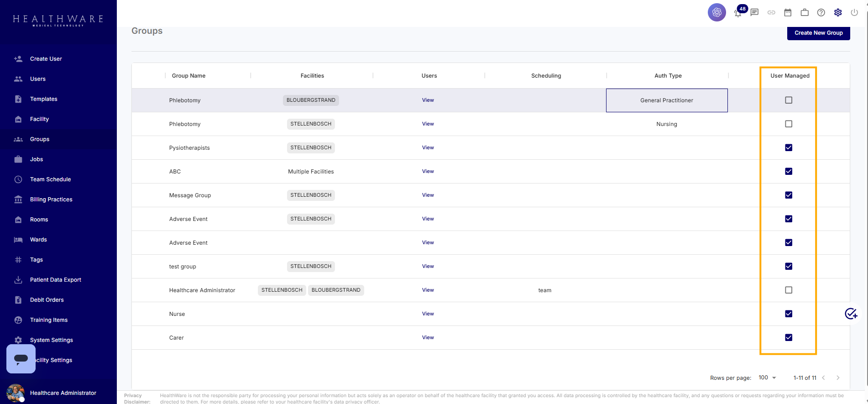View users of the Nurse group
This screenshot has height=404, width=868.
pyautogui.click(x=428, y=314)
